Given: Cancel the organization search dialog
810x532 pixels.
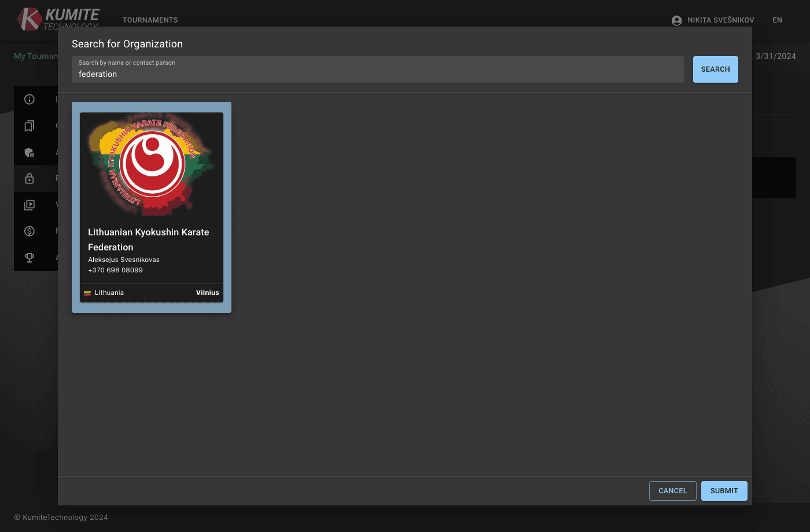Looking at the screenshot, I should [x=672, y=490].
